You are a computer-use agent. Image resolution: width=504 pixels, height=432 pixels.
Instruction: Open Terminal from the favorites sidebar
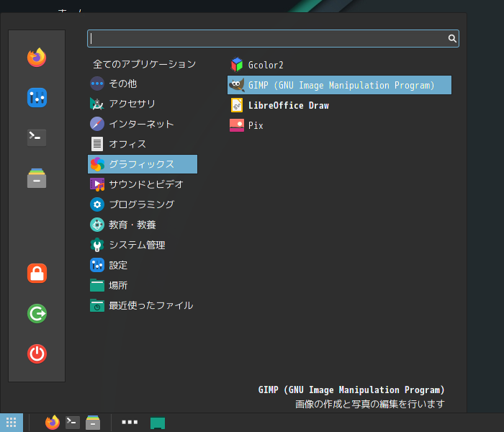[37, 138]
